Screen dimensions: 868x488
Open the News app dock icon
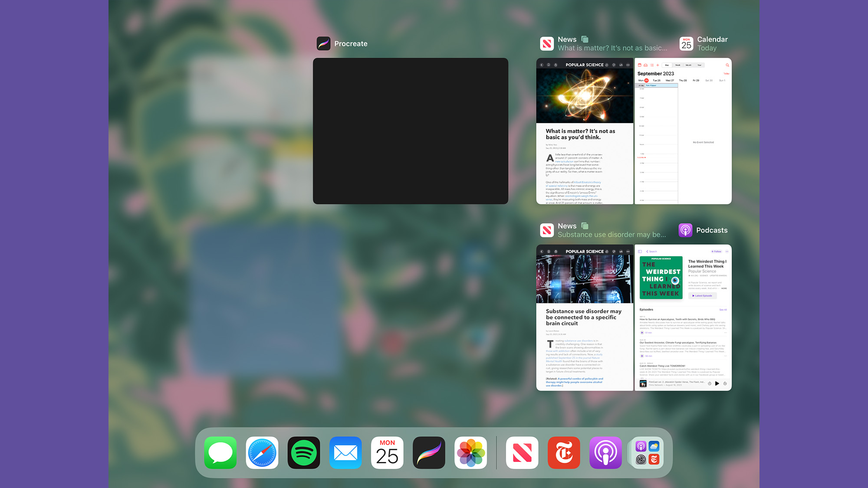(x=522, y=453)
